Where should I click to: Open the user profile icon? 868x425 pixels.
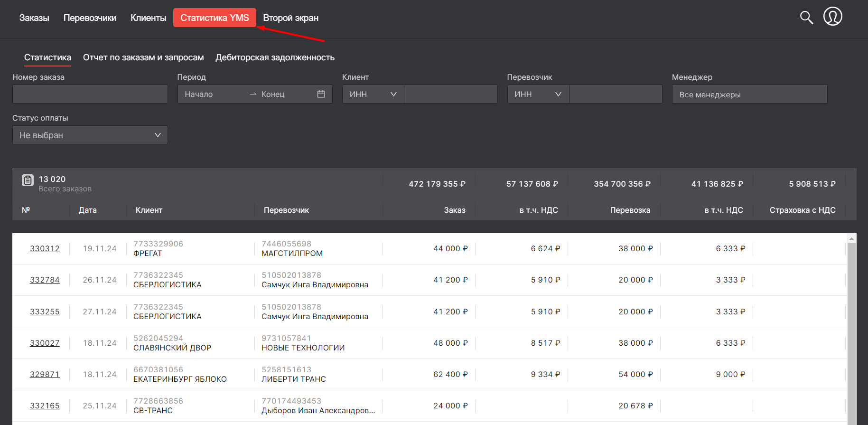(x=833, y=16)
